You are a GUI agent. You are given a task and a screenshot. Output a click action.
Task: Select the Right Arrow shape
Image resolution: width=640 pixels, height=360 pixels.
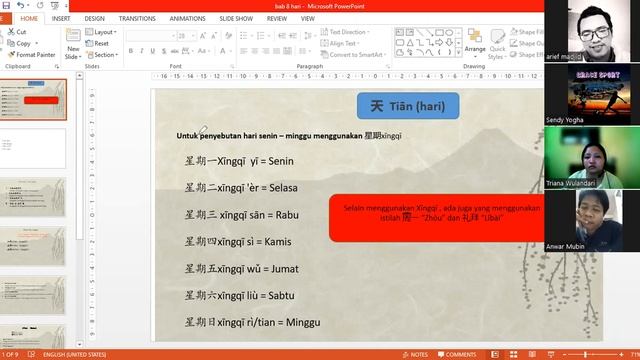439,42
